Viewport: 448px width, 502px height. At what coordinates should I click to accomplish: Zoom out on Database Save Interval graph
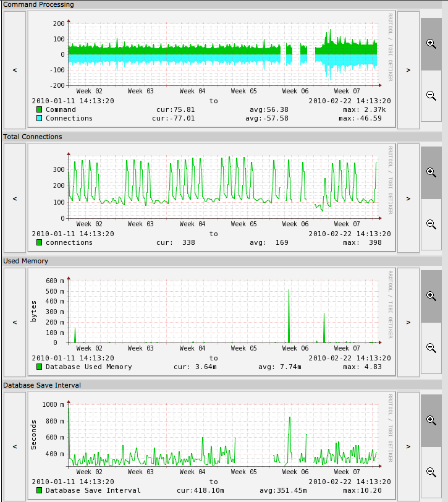pyautogui.click(x=431, y=472)
